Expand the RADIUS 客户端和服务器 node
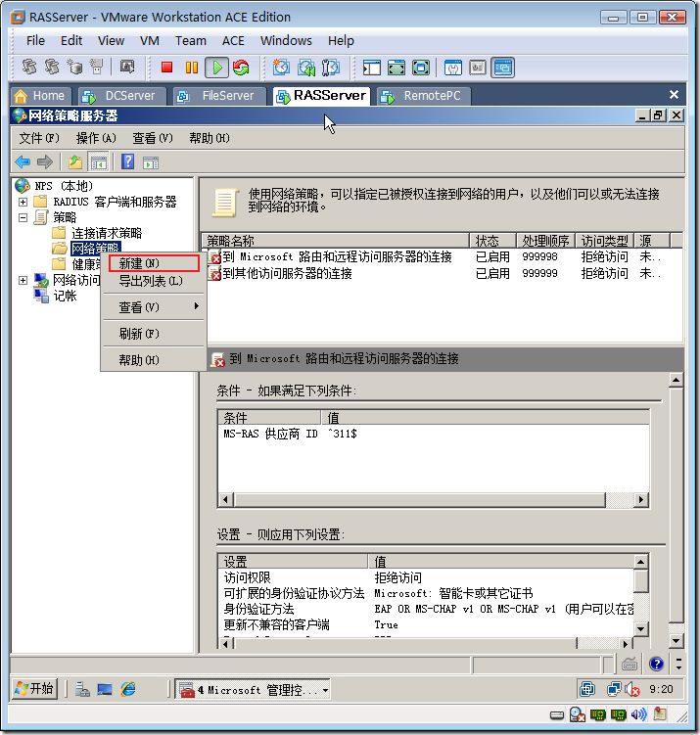The image size is (700, 735). 23,202
